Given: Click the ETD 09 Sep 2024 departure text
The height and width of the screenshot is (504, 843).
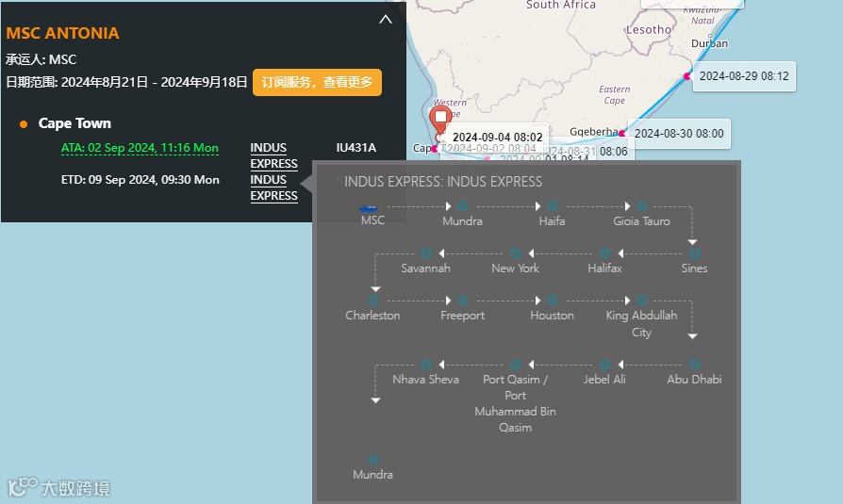Looking at the screenshot, I should tap(140, 180).
